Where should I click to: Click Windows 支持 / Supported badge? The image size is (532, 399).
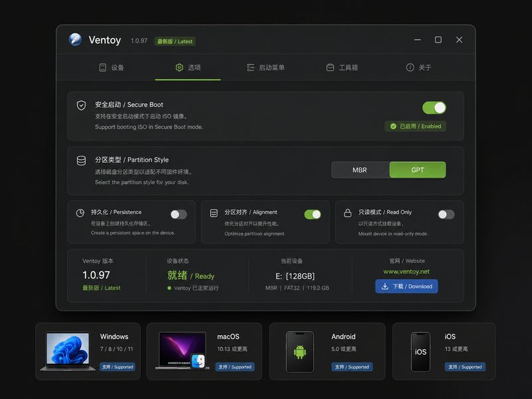118,367
